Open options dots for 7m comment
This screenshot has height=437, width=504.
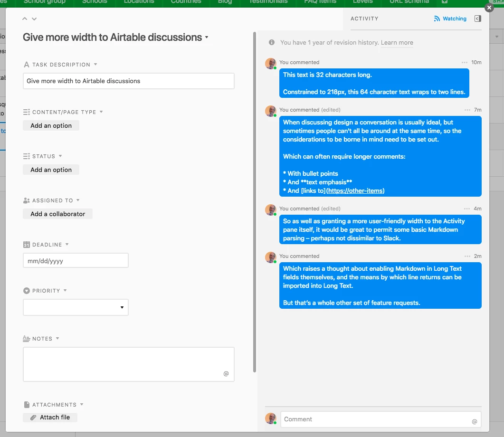[467, 110]
